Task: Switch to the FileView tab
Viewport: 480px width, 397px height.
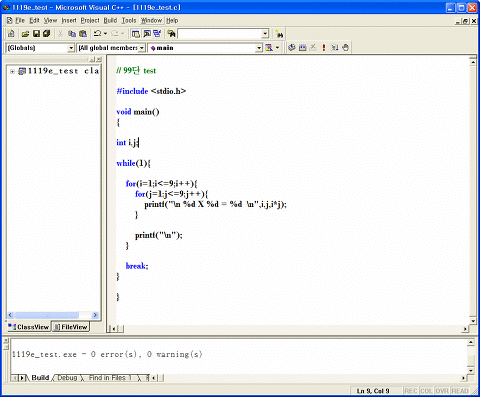Action: pyautogui.click(x=71, y=327)
